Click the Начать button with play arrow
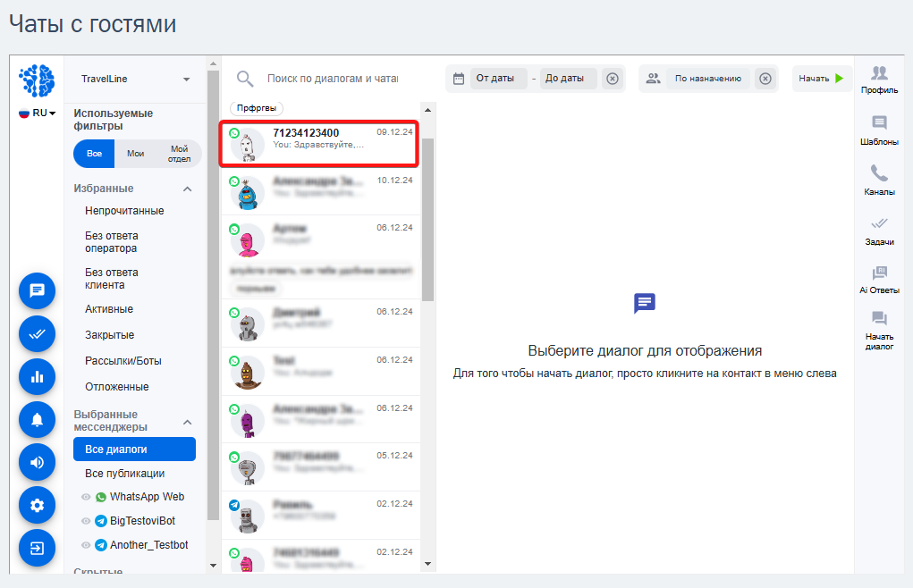Screen dimensions: 913x588 822,79
